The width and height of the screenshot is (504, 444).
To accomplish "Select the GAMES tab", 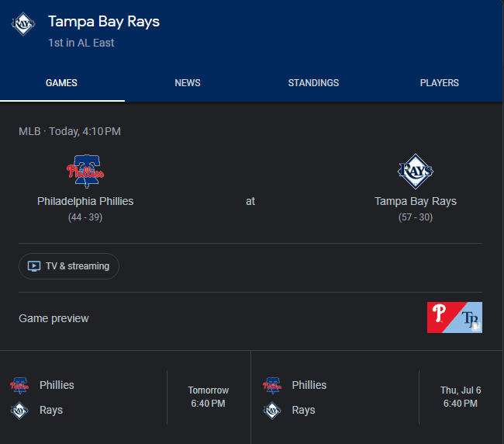I will pos(61,83).
